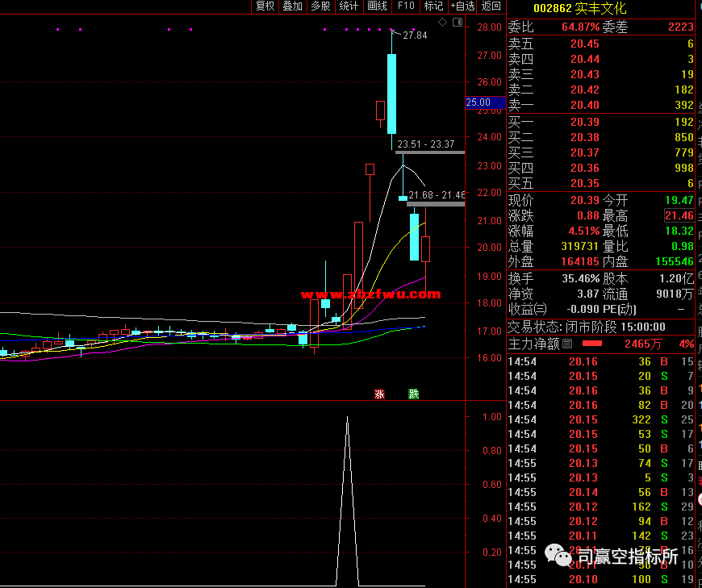Click the 委比 value 64.87%

(x=580, y=27)
